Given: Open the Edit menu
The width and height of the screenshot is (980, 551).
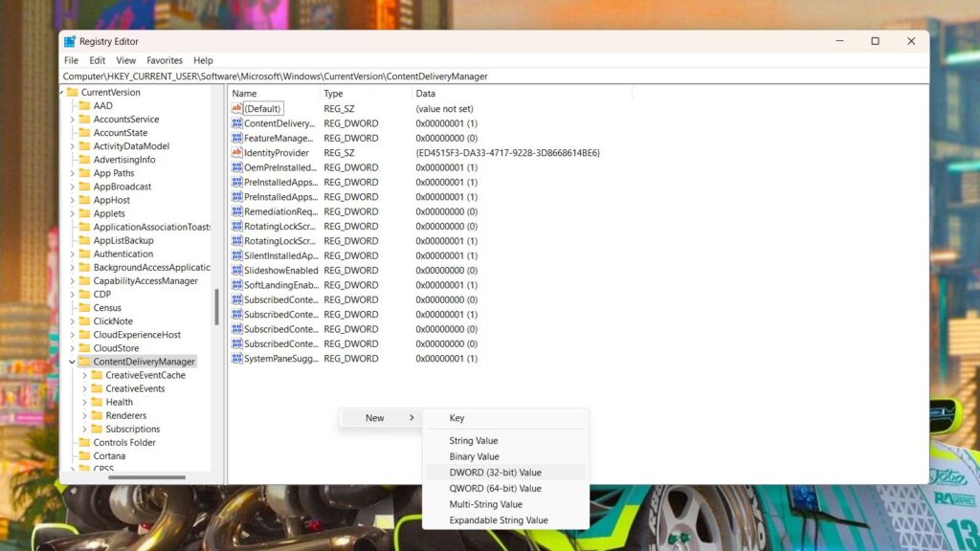Looking at the screenshot, I should 97,60.
